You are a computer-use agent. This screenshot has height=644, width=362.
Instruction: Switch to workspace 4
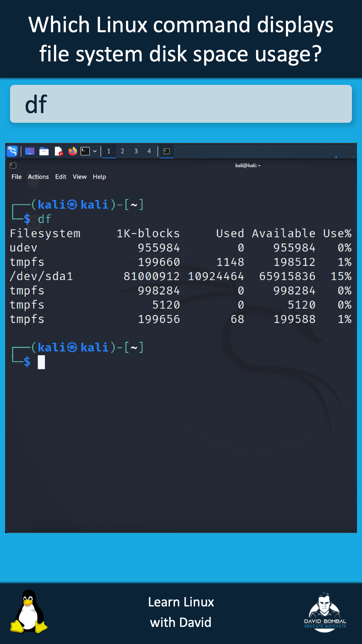[149, 151]
